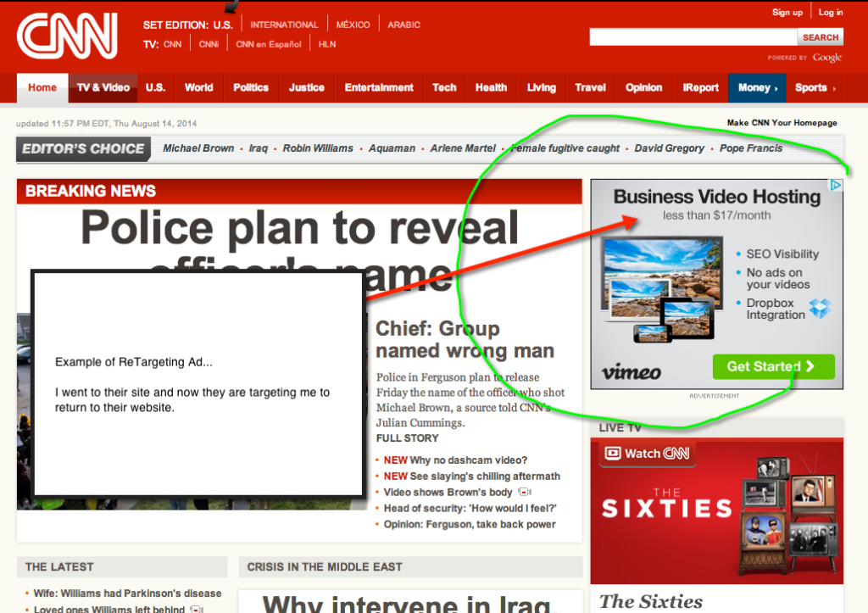
Task: Open the Justice section
Action: coord(307,87)
